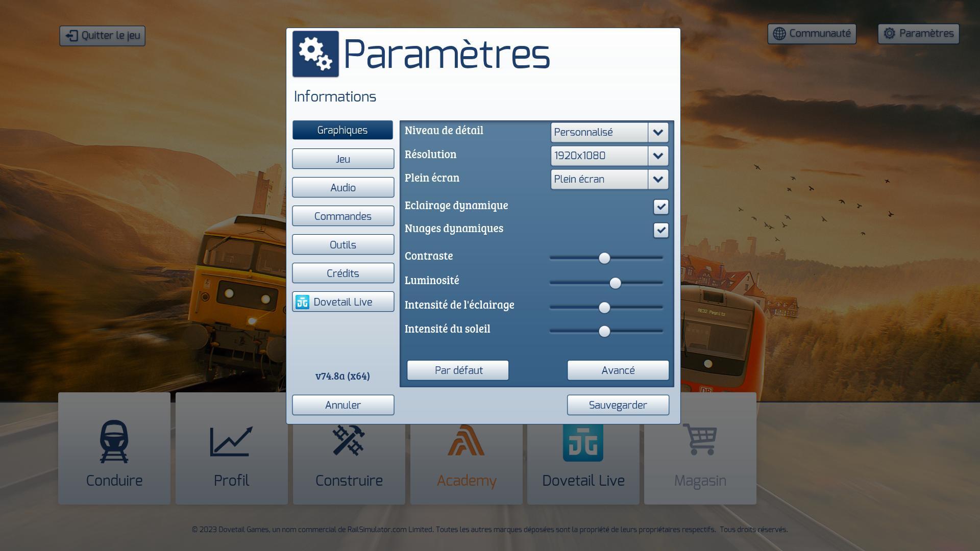Click Quitter le jeu exit button
The width and height of the screenshot is (980, 551).
coord(103,36)
